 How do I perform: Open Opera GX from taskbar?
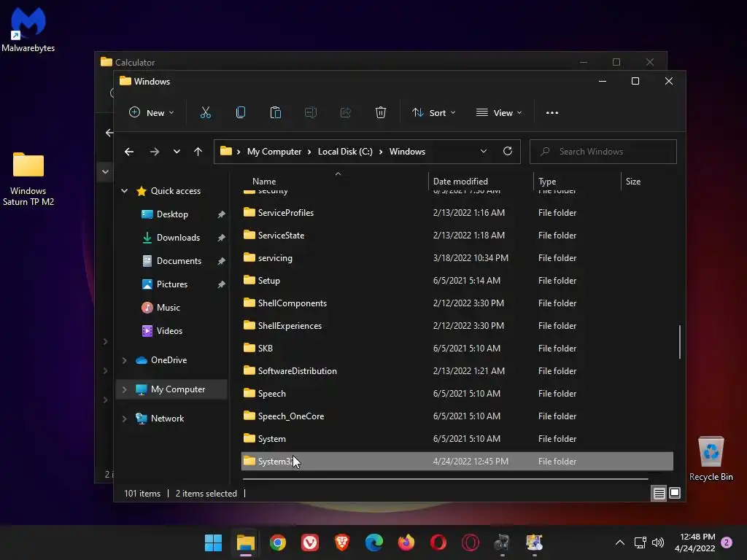coord(471,542)
